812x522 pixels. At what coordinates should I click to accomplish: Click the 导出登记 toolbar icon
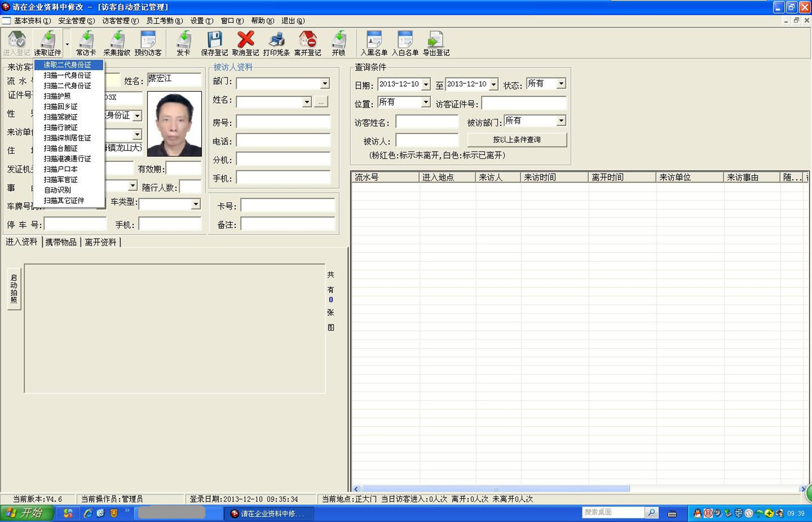tap(436, 43)
